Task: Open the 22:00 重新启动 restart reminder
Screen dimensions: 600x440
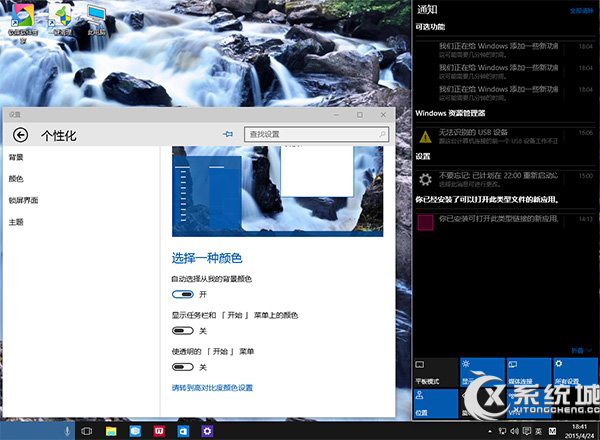Action: tap(504, 179)
